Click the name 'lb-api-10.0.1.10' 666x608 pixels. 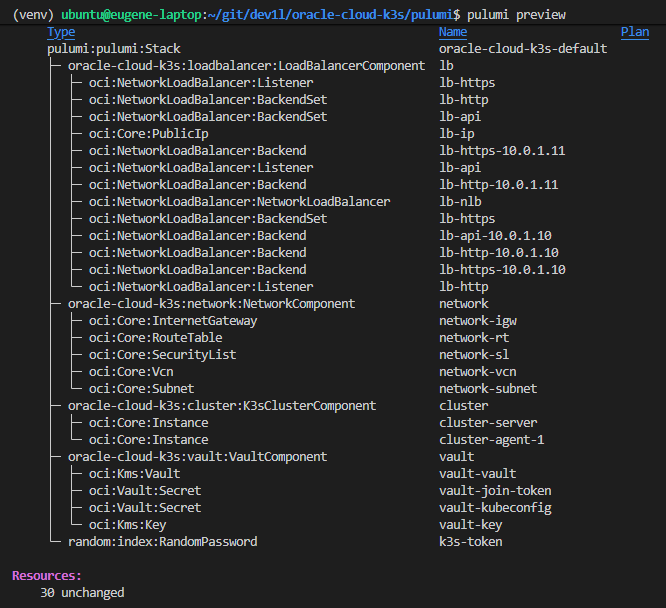tap(495, 236)
